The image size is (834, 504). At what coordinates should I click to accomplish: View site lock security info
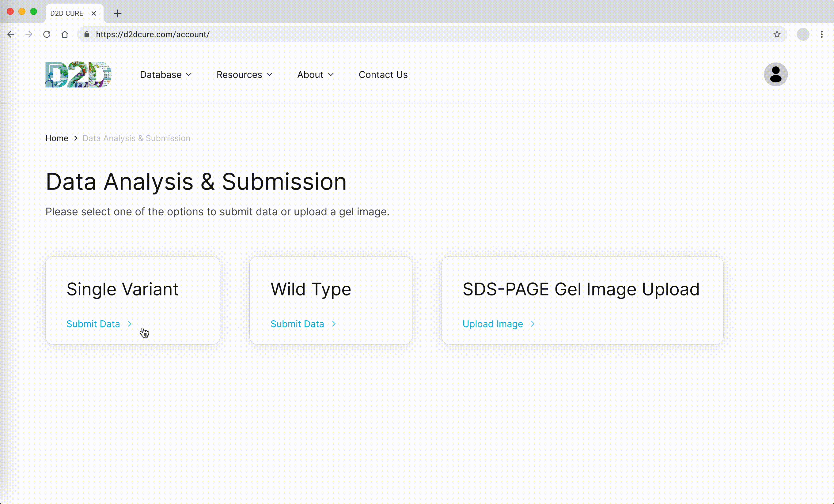(87, 35)
